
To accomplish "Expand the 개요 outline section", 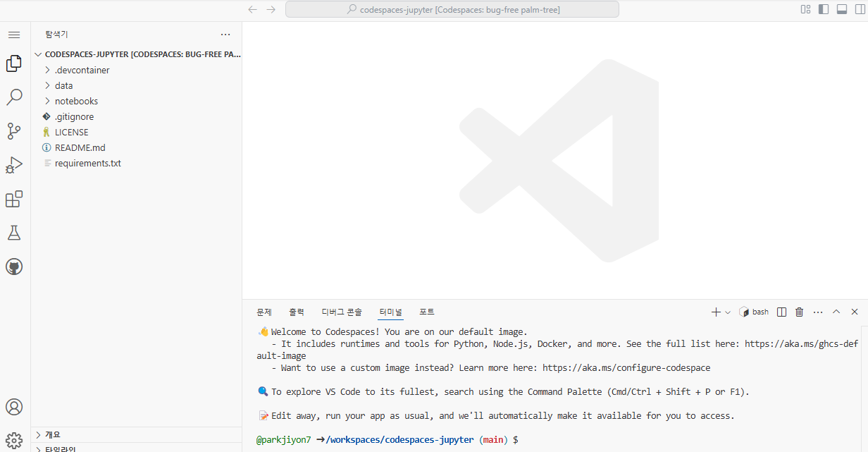I will [x=137, y=434].
